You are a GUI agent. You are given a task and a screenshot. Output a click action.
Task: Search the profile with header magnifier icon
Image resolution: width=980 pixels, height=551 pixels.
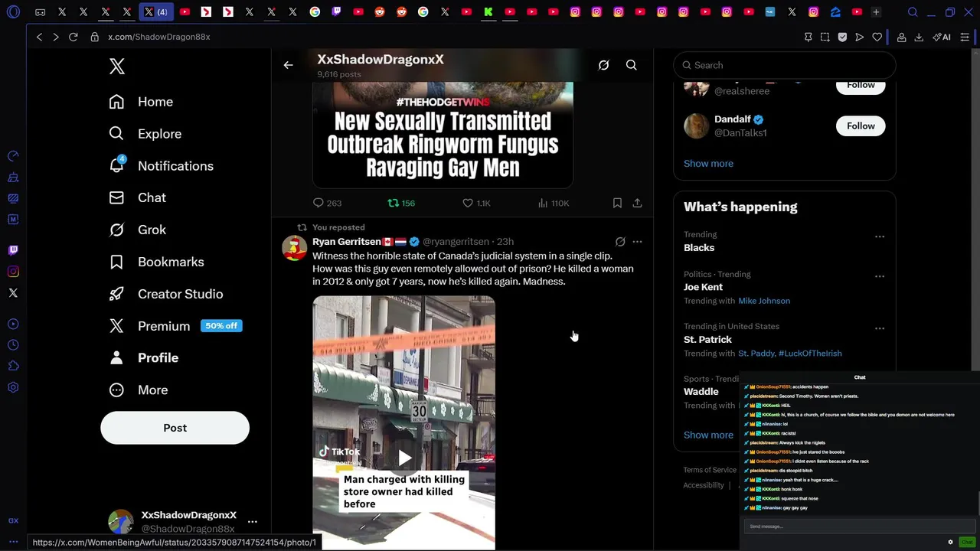(x=632, y=65)
